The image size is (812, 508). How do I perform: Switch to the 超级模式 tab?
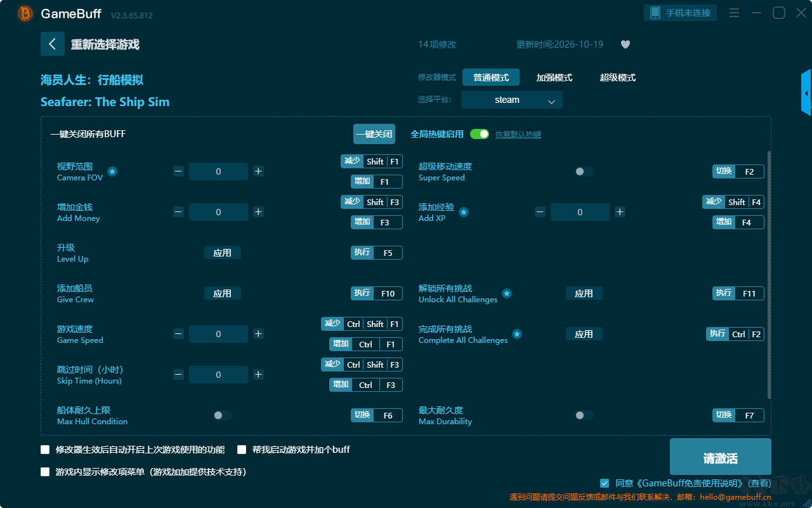618,77
